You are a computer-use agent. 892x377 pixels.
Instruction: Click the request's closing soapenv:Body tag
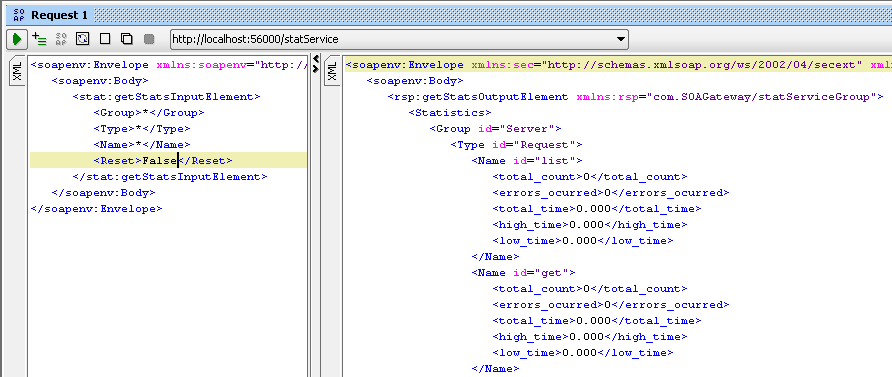pyautogui.click(x=103, y=192)
